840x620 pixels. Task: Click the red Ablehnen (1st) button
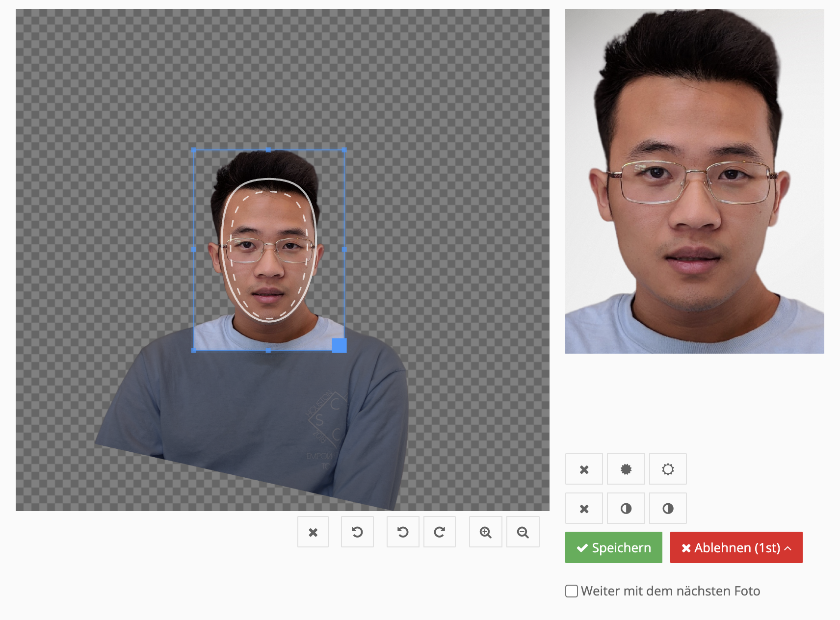(x=731, y=548)
